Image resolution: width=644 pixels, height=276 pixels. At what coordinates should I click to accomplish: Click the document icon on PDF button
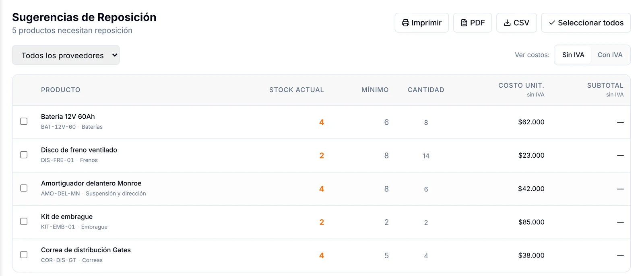pyautogui.click(x=464, y=23)
